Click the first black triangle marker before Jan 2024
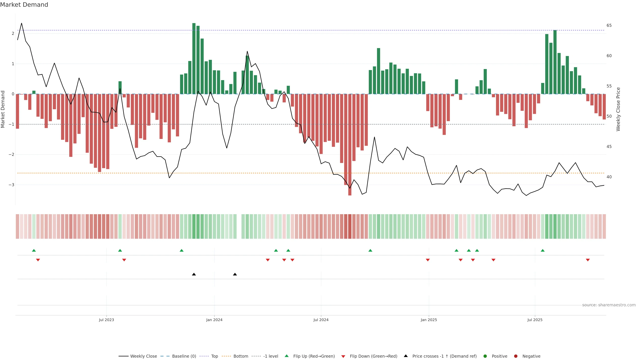 coord(194,274)
